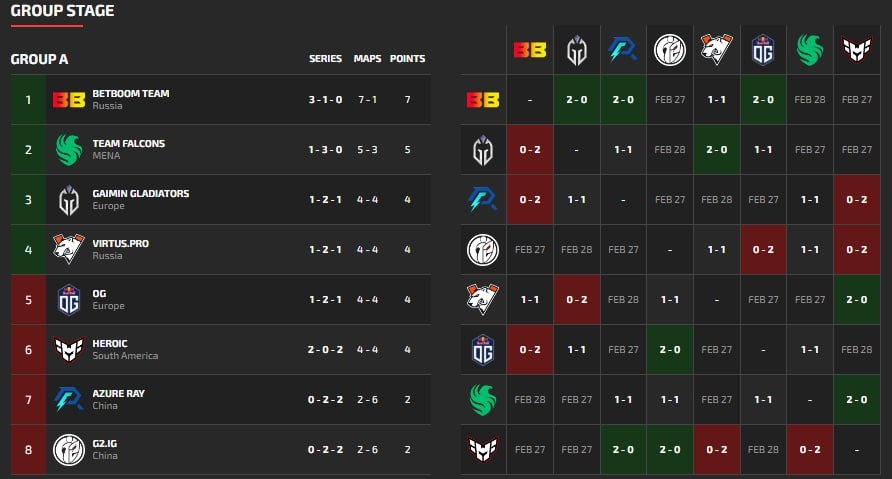Click the POINTS column header
This screenshot has width=892, height=479.
point(407,59)
